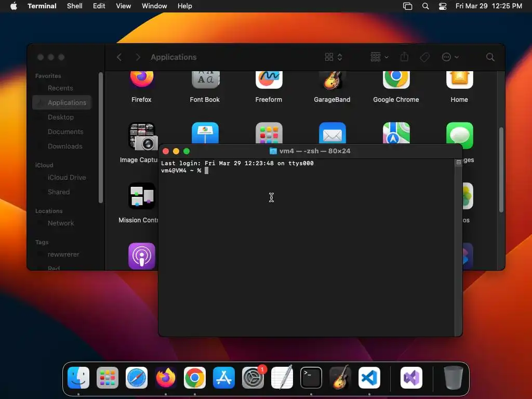Select rewwrerer tag in Finder sidebar
Viewport: 532px width, 399px height.
click(x=62, y=255)
